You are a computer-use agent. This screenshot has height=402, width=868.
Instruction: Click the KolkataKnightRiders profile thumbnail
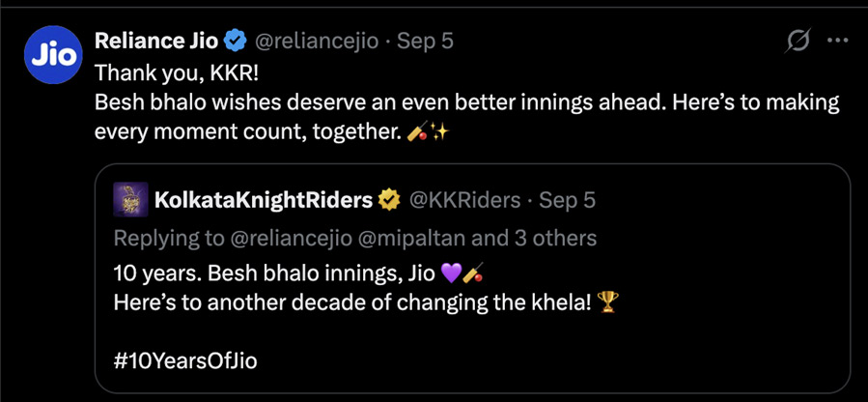(x=130, y=199)
